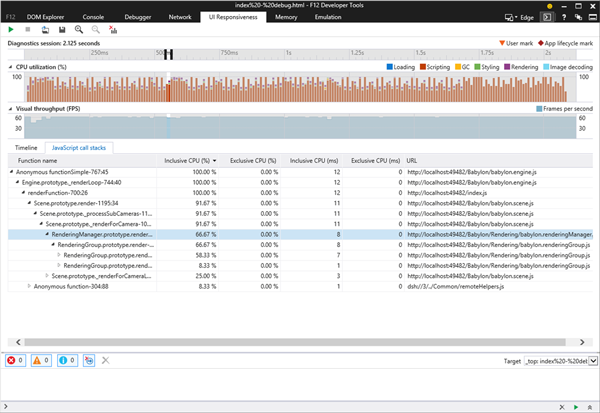The height and width of the screenshot is (413, 600).
Task: Expand Scene.prototype._renderForCameraL node
Action: 47,276
